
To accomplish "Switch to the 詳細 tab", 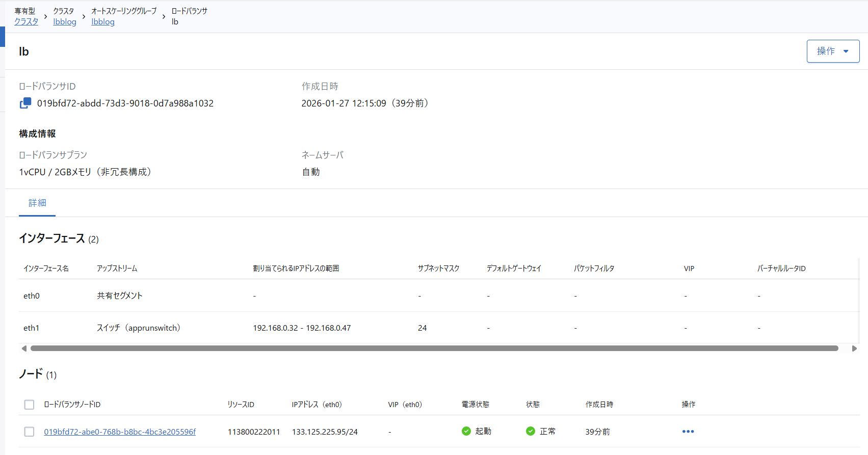I will (x=37, y=203).
